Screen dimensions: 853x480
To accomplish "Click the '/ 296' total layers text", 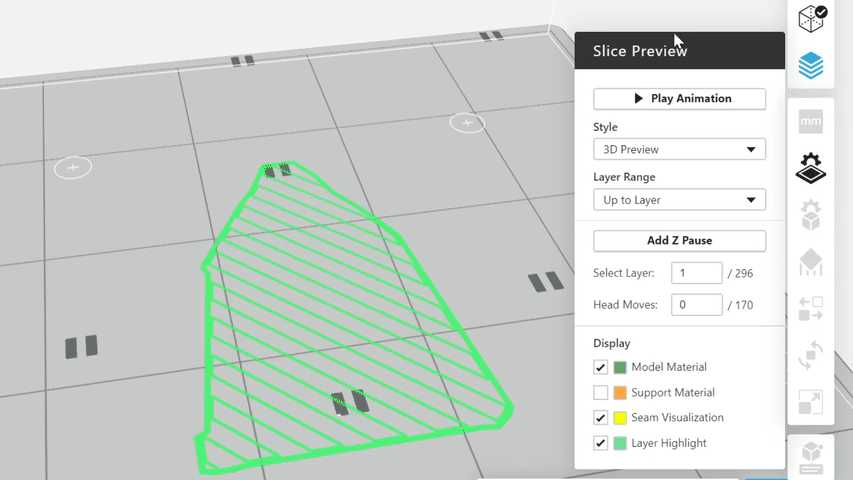I will tap(740, 273).
